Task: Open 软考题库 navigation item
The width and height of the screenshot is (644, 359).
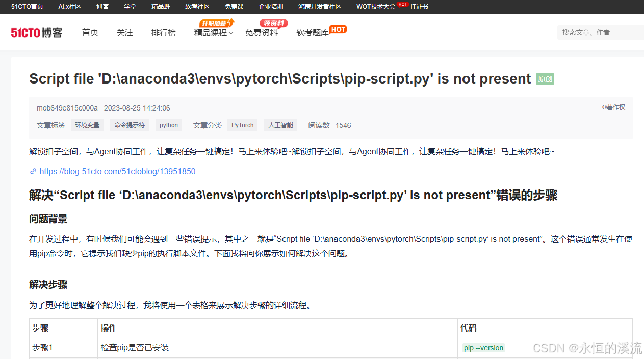Action: pos(313,33)
